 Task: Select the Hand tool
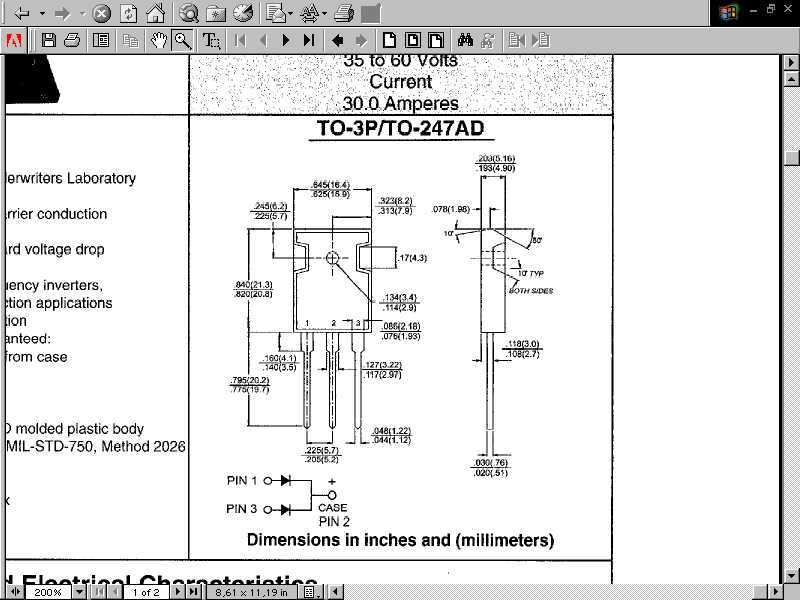coord(158,40)
